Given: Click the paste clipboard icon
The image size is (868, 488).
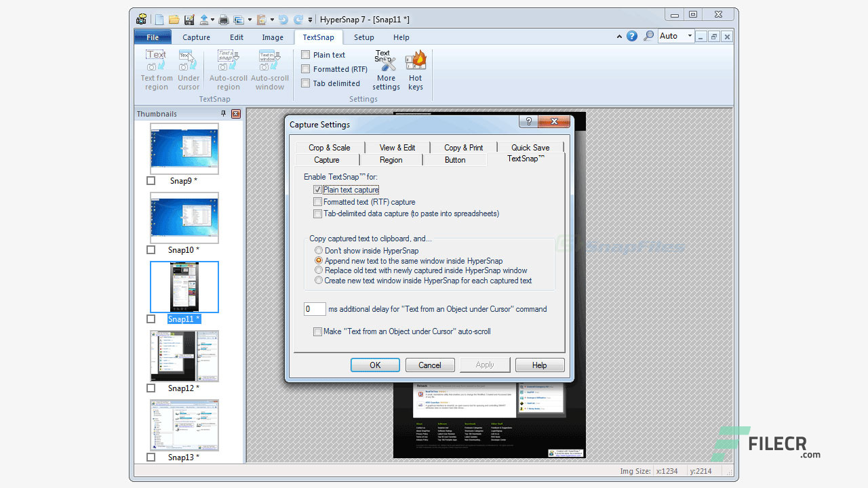Looking at the screenshot, I should [x=261, y=20].
